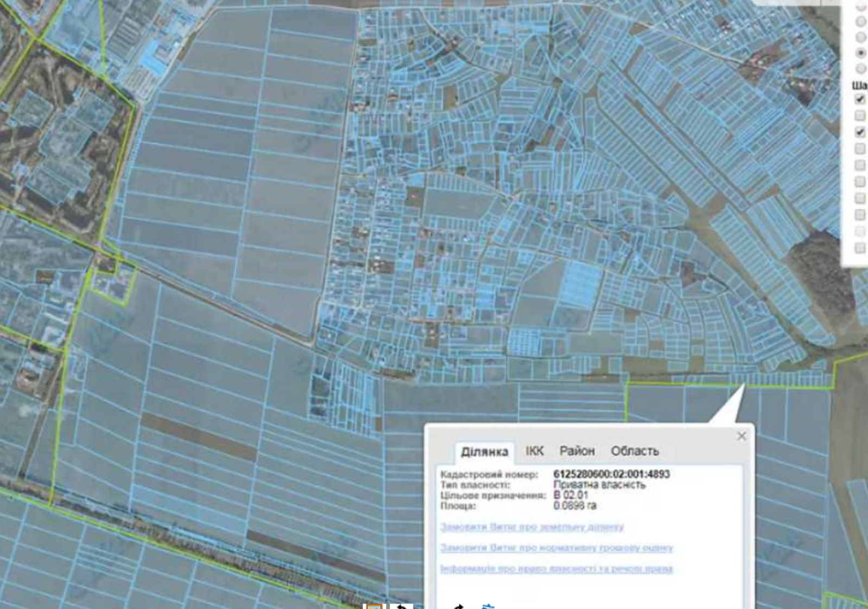Switch to the Ділянка tab
Viewport: 868px width, 609px height.
click(484, 451)
